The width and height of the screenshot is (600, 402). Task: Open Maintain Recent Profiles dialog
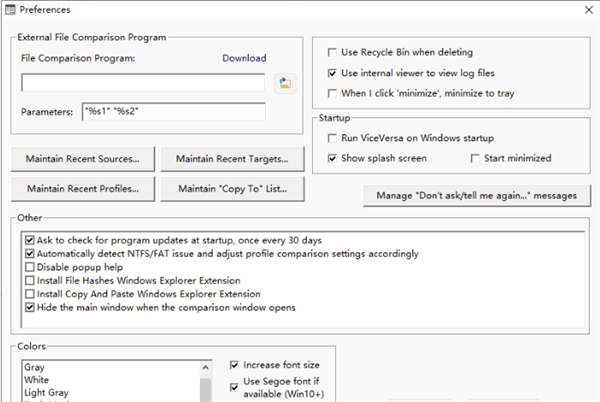point(83,189)
